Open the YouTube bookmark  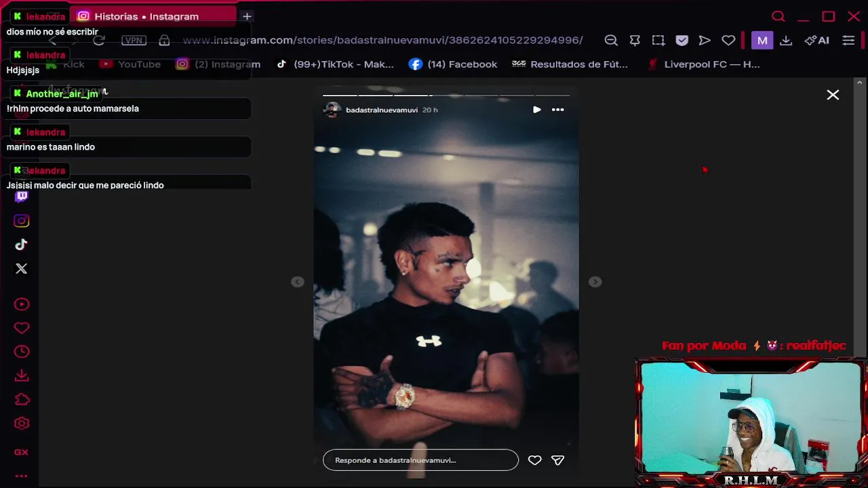(x=130, y=64)
